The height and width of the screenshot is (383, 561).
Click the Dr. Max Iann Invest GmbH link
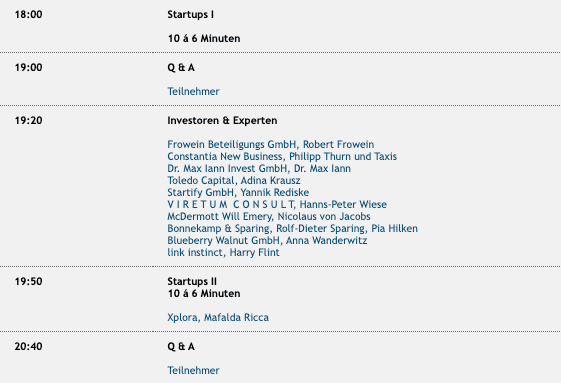[x=259, y=169]
